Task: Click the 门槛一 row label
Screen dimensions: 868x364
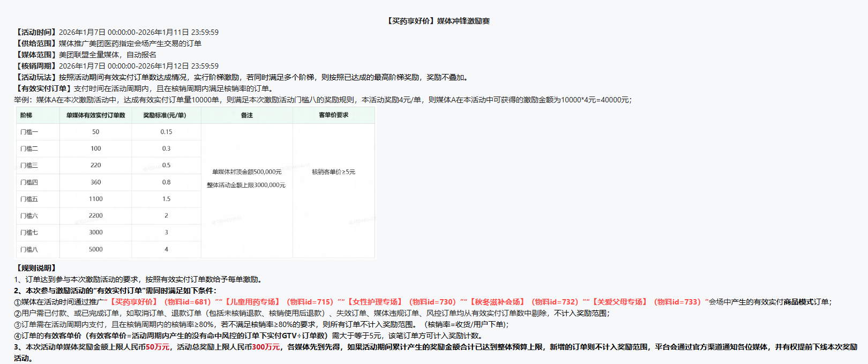Action: (x=29, y=132)
